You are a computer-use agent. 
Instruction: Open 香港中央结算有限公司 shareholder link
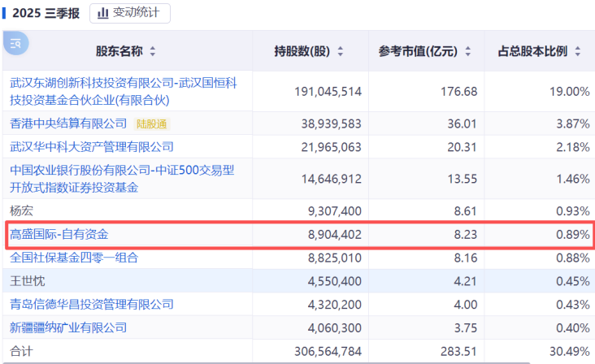point(68,123)
